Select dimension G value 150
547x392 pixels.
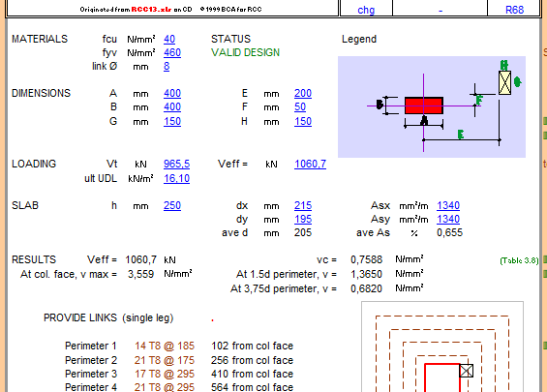tap(172, 121)
